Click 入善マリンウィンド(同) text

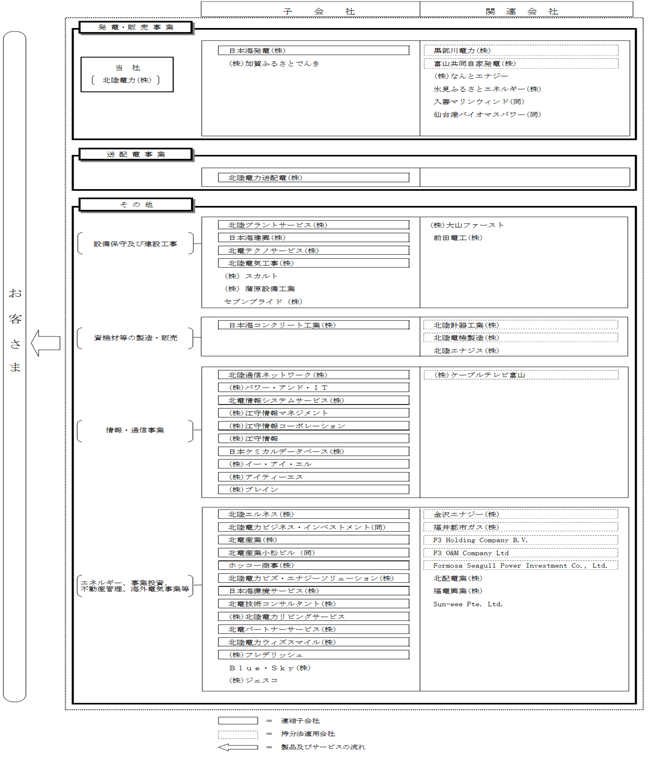(479, 101)
